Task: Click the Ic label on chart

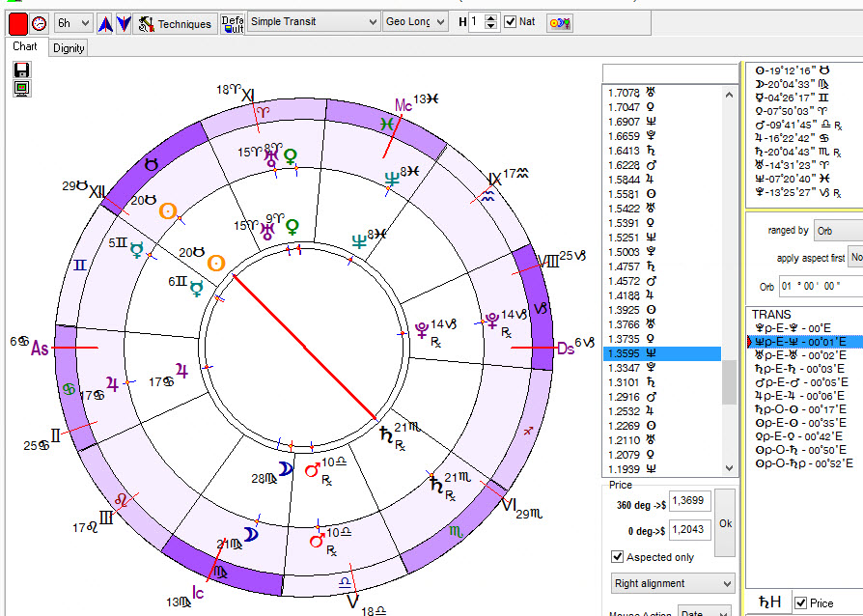Action: [x=198, y=592]
